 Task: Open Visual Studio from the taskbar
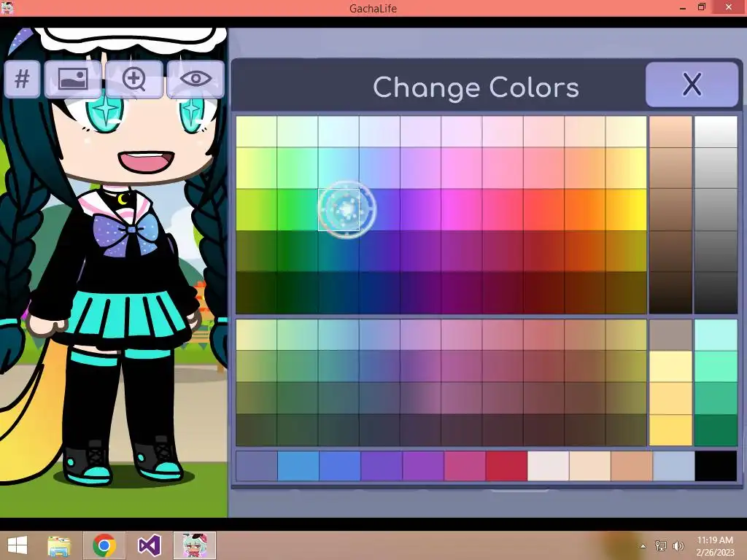(x=149, y=545)
